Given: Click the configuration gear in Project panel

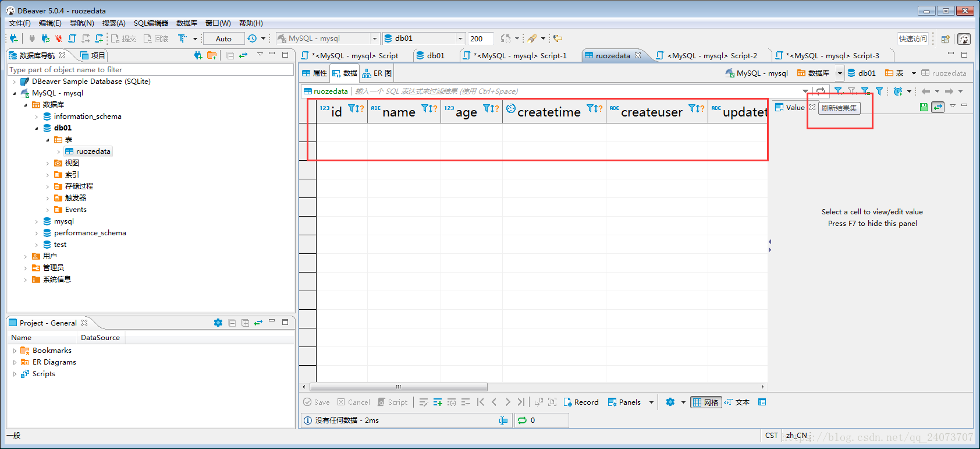Looking at the screenshot, I should tap(218, 323).
